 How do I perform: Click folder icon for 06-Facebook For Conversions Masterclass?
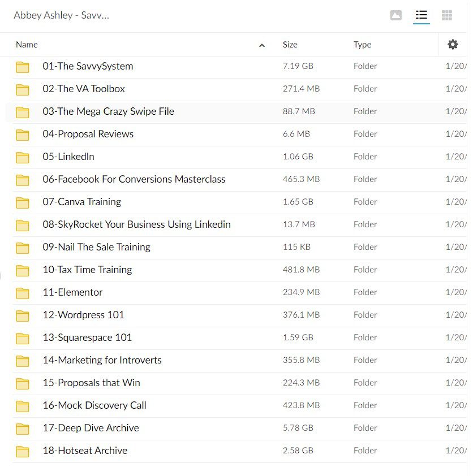point(23,180)
